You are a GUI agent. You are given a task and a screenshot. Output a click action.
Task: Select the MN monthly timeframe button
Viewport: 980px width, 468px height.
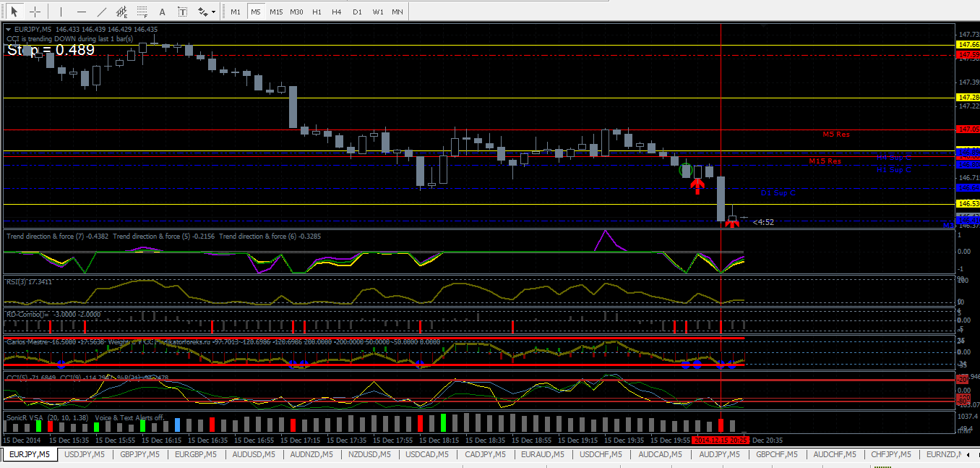coord(397,12)
